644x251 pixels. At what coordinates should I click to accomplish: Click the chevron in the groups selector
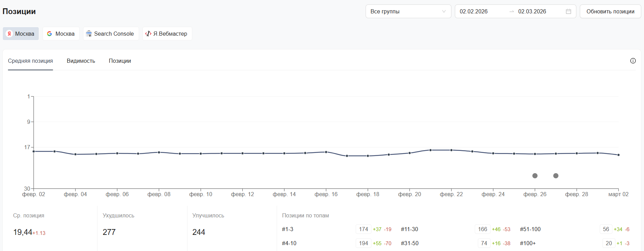coord(444,11)
